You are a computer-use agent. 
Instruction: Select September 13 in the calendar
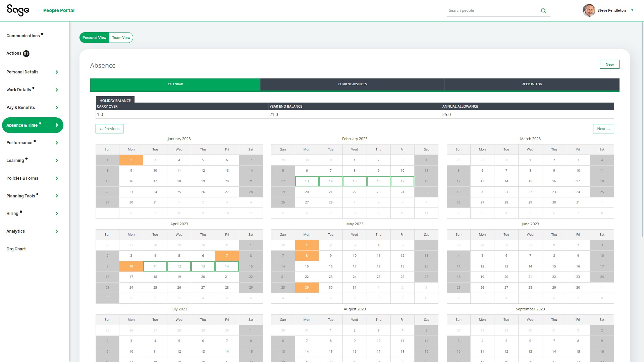(x=530, y=352)
